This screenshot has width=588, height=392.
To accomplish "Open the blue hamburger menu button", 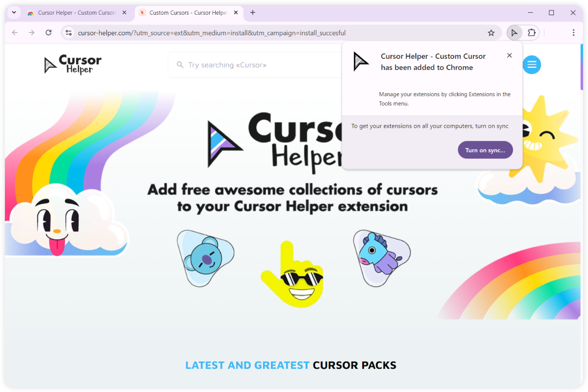I will [532, 65].
